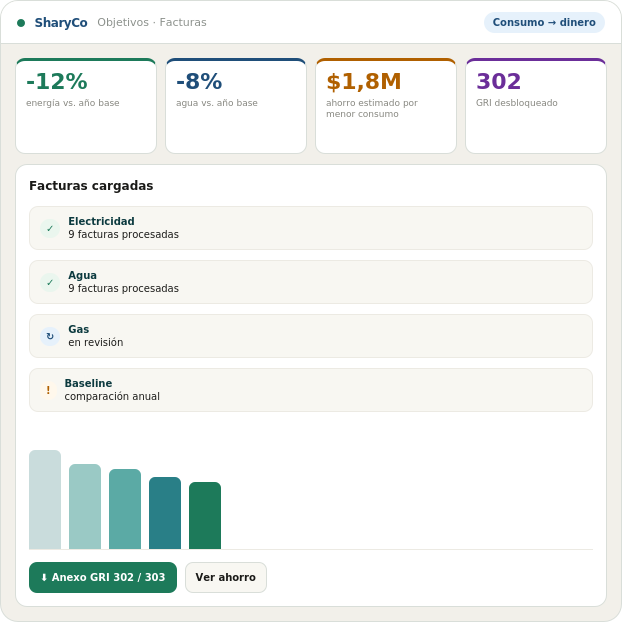
Task: Click the lightest first chart bar
Action: tap(45, 499)
